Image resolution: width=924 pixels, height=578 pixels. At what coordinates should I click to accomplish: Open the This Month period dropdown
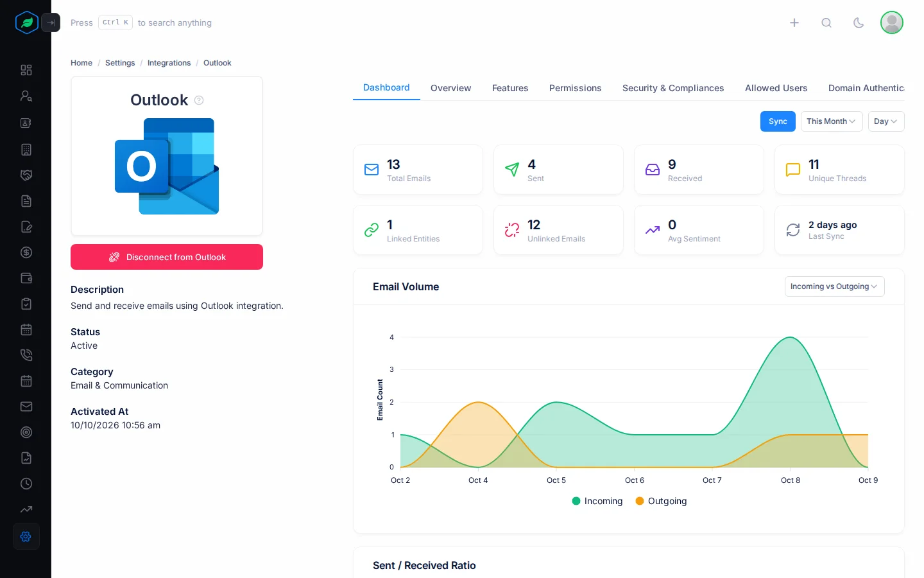coord(832,121)
